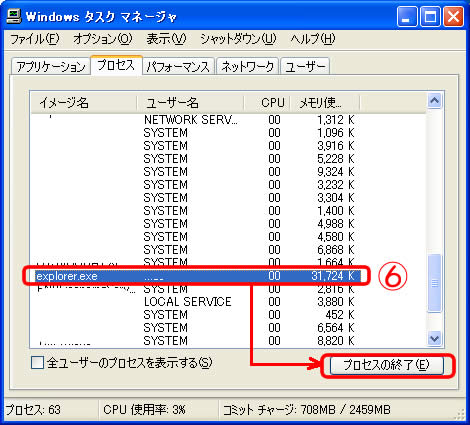Switch to the パフォーマンス tab

coord(178,66)
